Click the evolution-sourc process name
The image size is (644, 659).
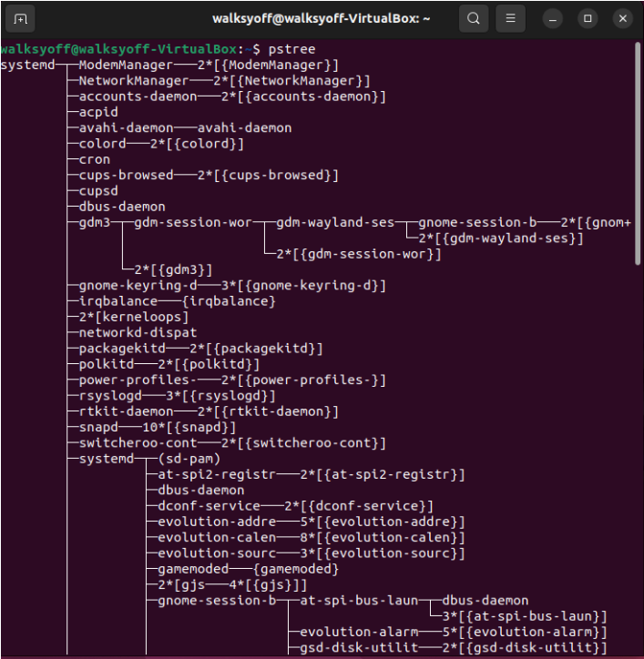pyautogui.click(x=217, y=553)
